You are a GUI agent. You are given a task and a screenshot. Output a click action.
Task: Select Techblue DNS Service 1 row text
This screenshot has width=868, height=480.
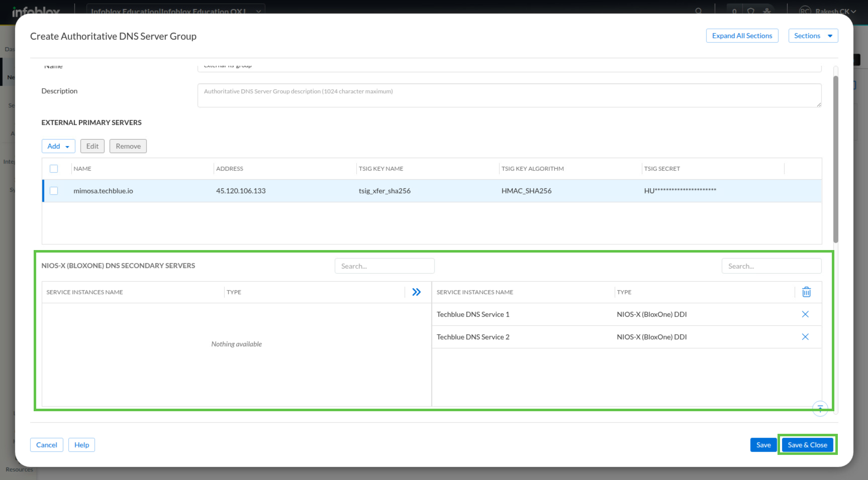473,314
